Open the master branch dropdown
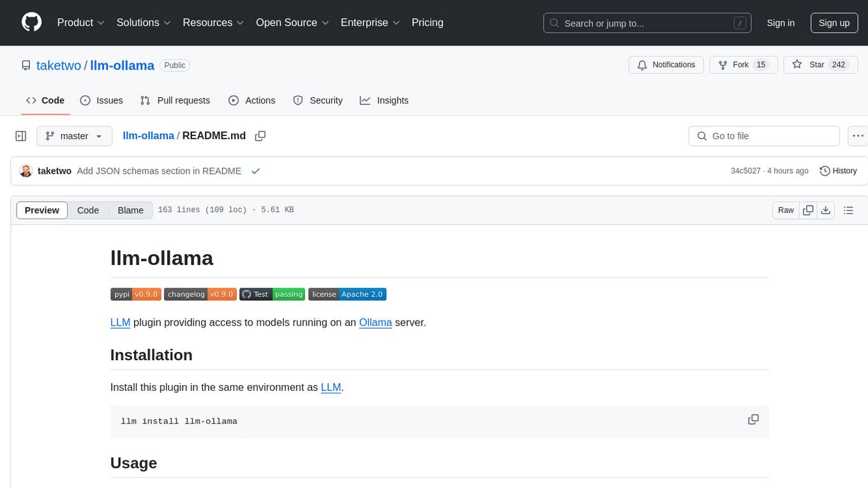This screenshot has width=868, height=488. tap(74, 136)
